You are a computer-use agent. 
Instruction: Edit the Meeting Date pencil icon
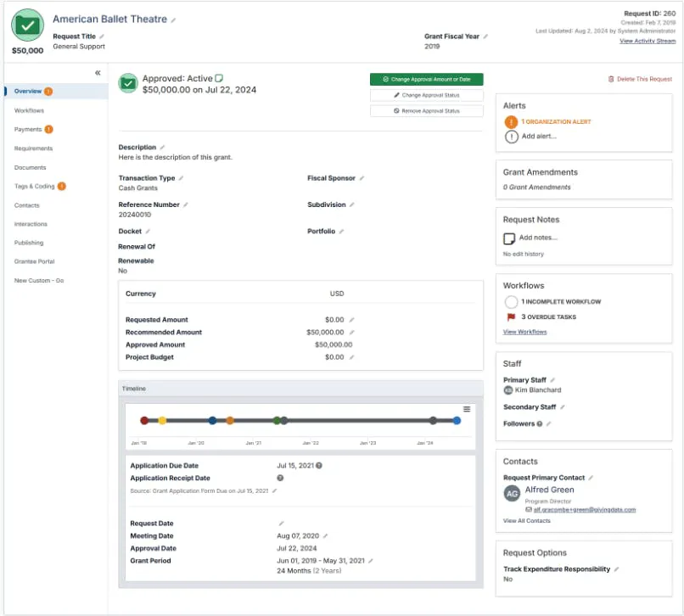(x=325, y=535)
